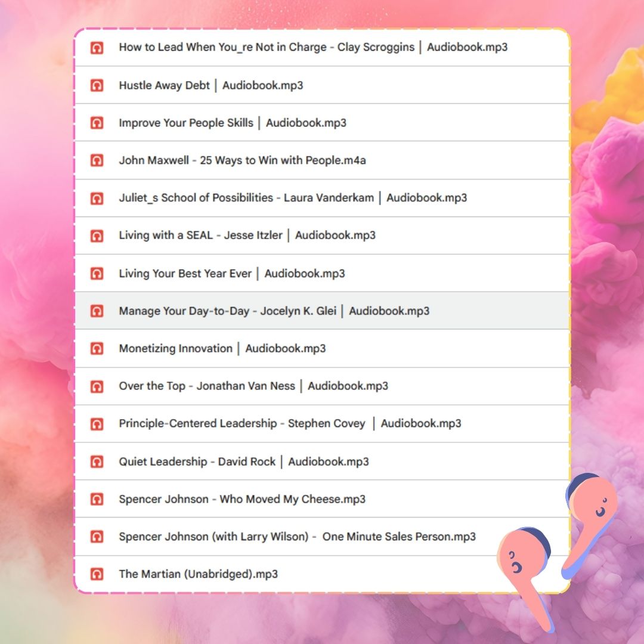Open 25 Ways to Win with People.m4a
Image resolution: width=644 pixels, height=644 pixels.
[x=241, y=160]
